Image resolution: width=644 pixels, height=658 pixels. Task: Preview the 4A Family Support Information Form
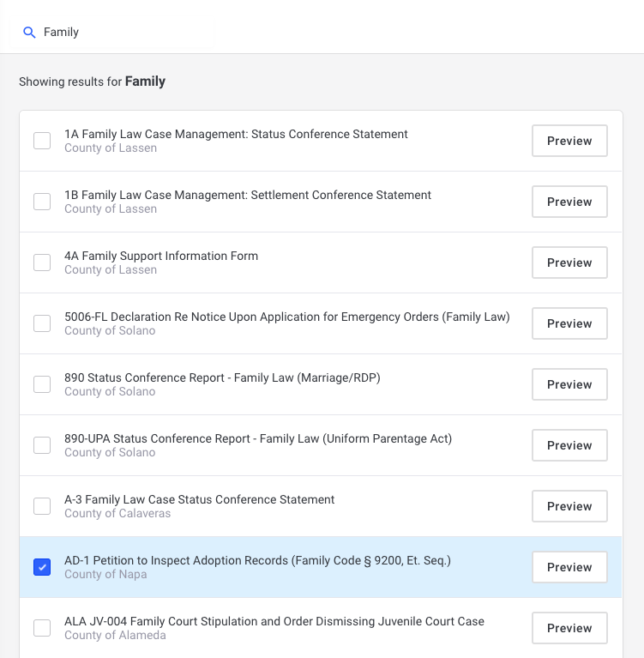pos(569,263)
